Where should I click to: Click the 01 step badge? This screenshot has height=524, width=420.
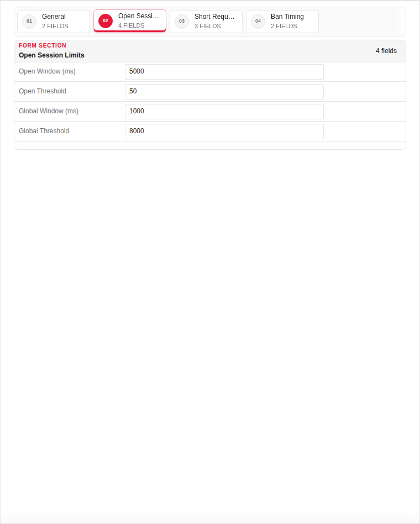[29, 22]
